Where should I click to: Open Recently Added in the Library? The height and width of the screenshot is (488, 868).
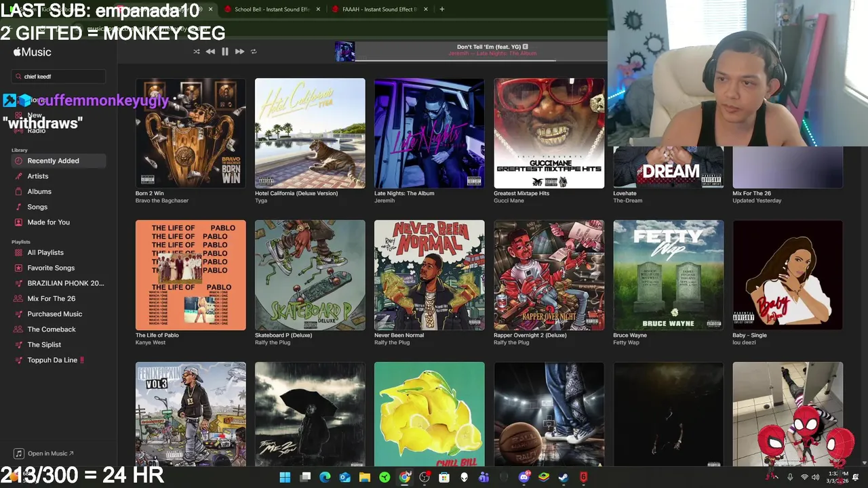click(58, 161)
